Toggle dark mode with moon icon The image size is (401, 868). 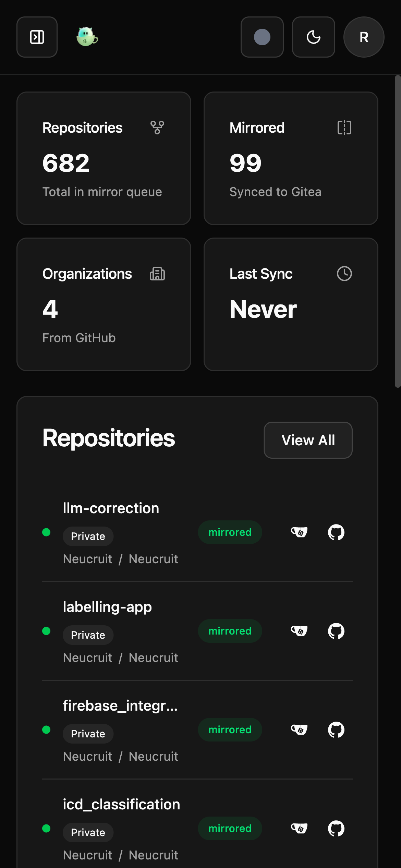pos(313,37)
